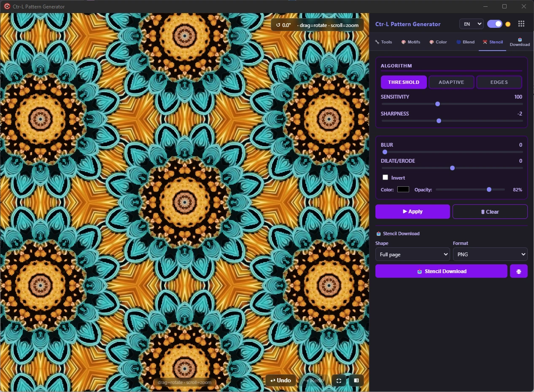
Task: Click the Redo button
Action: click(313, 381)
